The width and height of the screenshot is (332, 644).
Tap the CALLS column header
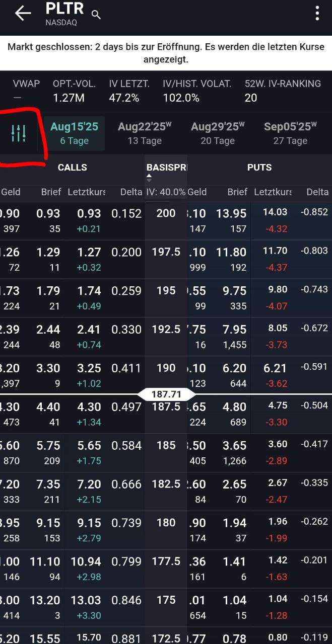click(x=72, y=168)
